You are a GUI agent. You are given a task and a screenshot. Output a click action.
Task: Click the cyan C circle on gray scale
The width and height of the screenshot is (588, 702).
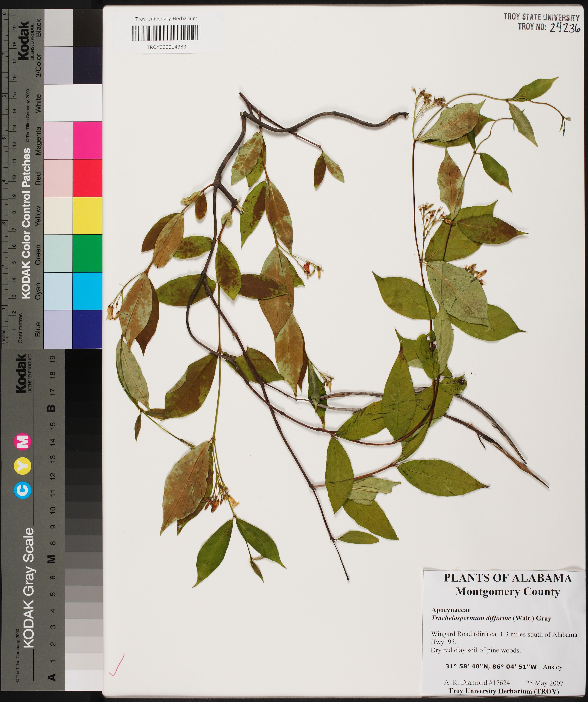(x=23, y=490)
